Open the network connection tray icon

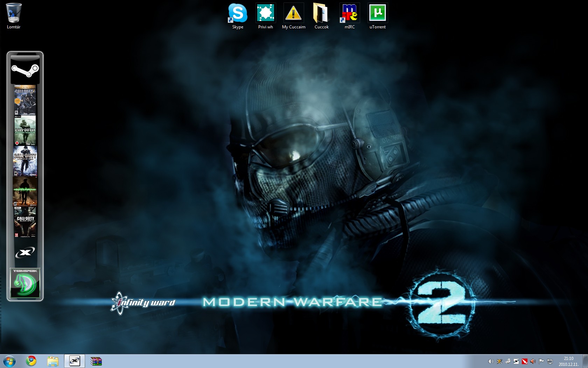click(x=550, y=361)
